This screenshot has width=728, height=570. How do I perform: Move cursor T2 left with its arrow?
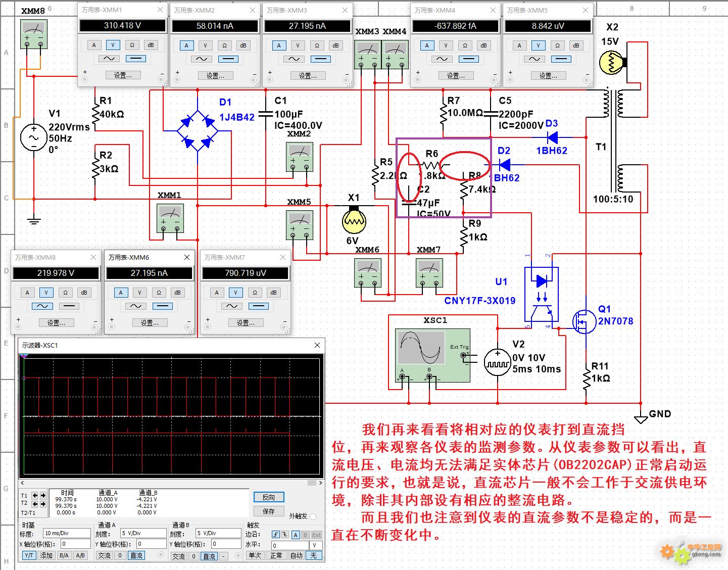coord(34,504)
